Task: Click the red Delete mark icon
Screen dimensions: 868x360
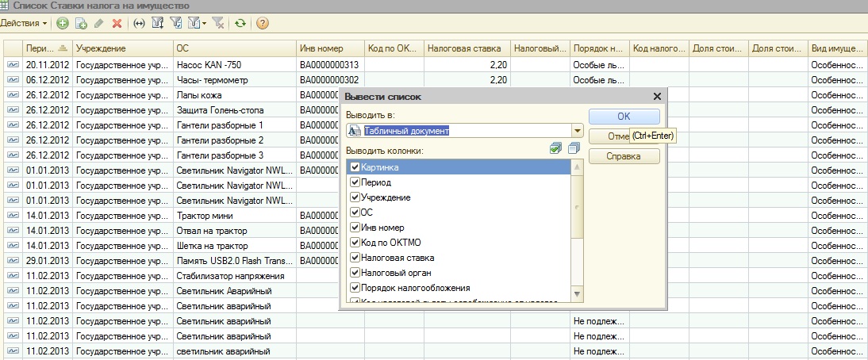Action: (x=117, y=24)
